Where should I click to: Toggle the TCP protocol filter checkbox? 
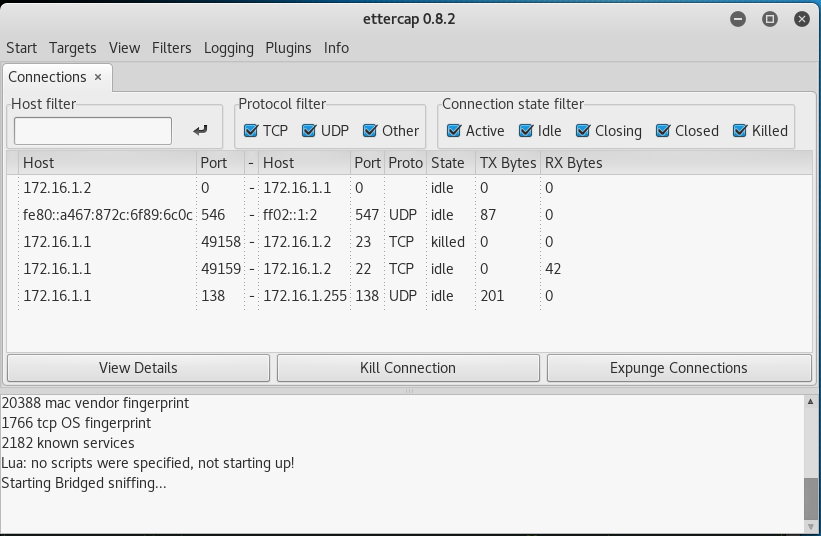[251, 130]
